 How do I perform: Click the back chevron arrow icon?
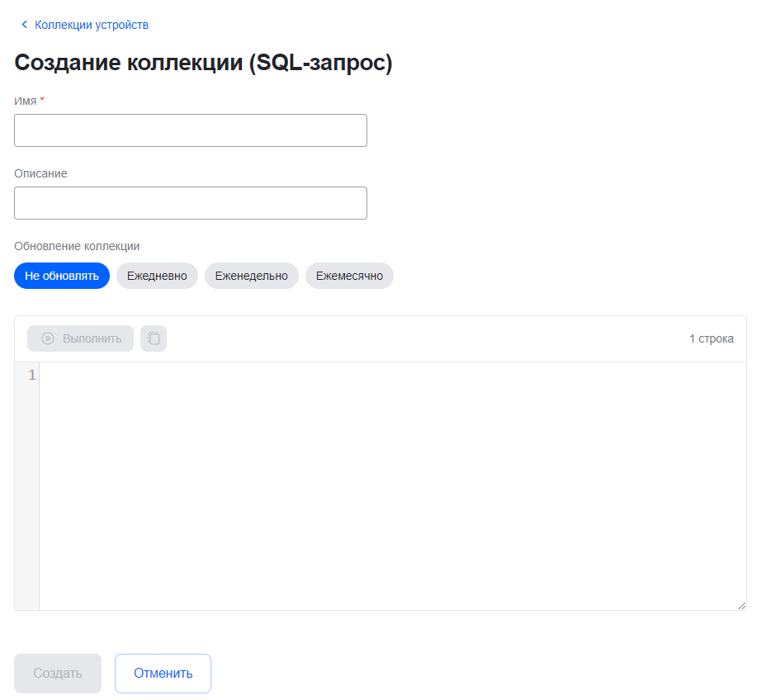pyautogui.click(x=24, y=25)
